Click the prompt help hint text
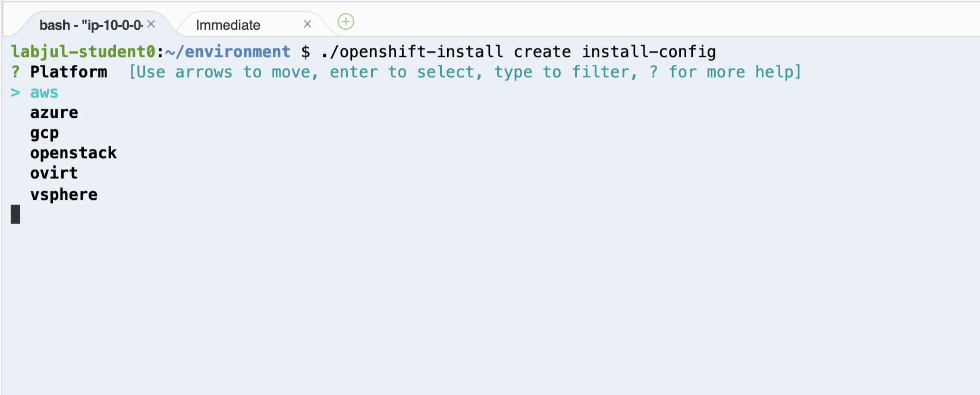Screen dimensions: 980x395 pyautogui.click(x=465, y=72)
